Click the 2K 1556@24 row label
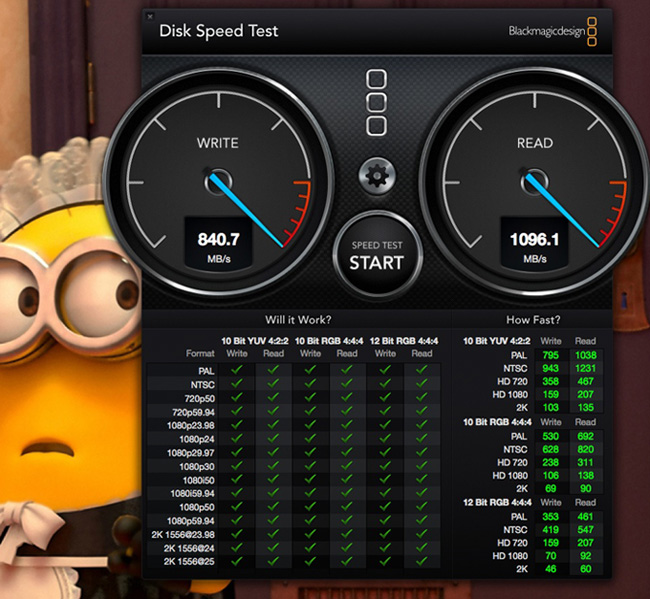Image resolution: width=650 pixels, height=599 pixels. click(x=189, y=548)
